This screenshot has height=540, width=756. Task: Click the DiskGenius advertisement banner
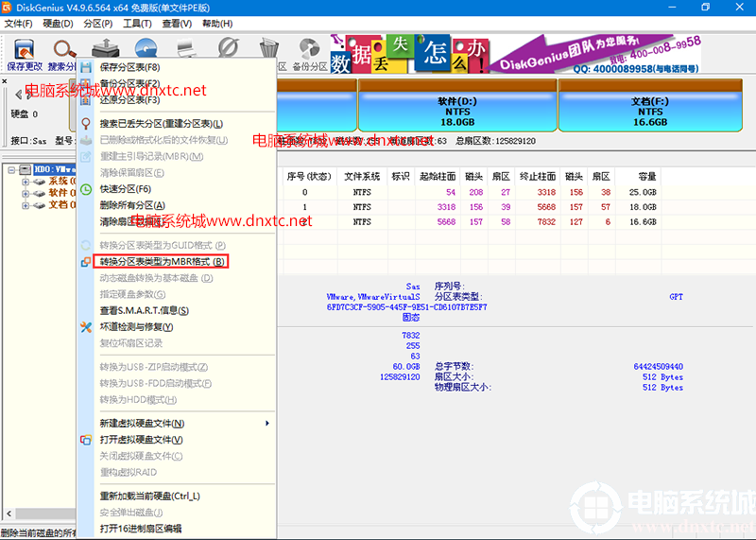[516, 54]
